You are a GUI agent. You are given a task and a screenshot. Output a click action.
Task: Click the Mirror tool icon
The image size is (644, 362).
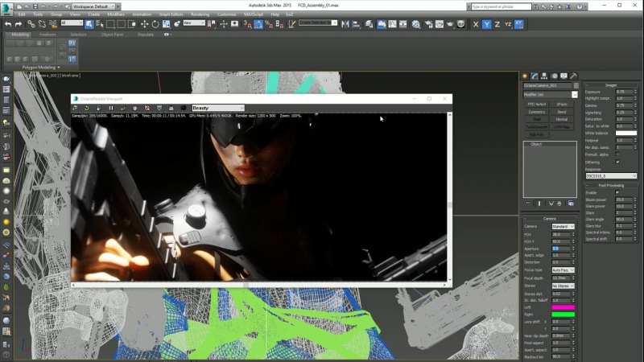(x=345, y=24)
